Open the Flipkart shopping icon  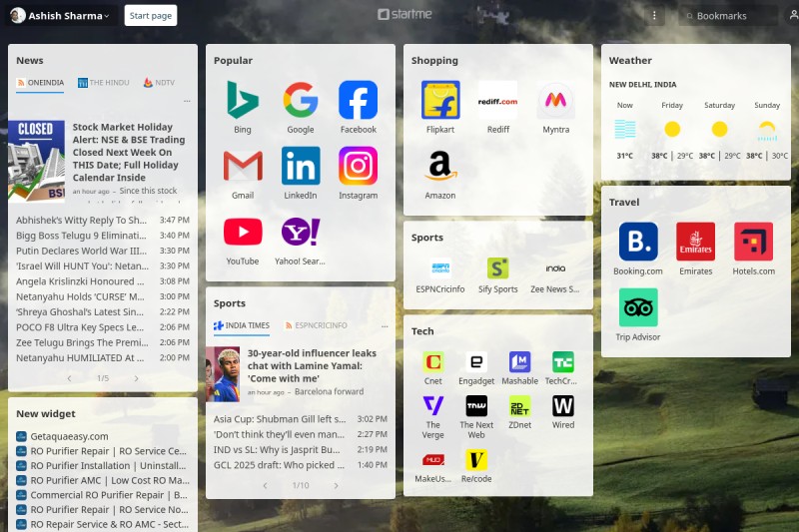click(x=440, y=100)
